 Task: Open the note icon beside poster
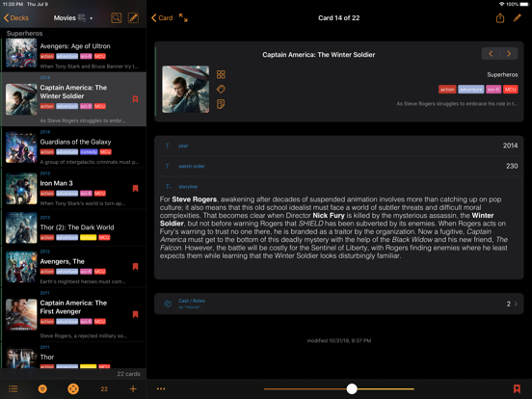(221, 104)
